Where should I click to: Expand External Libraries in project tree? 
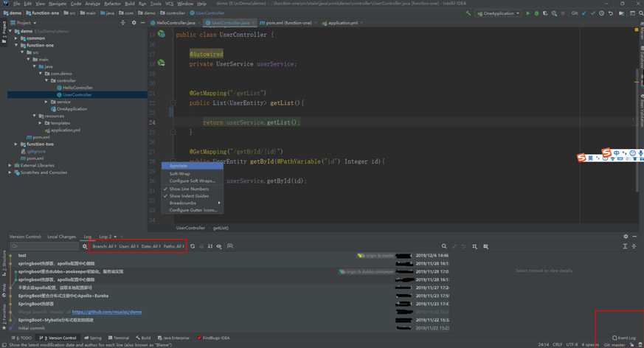tap(10, 165)
